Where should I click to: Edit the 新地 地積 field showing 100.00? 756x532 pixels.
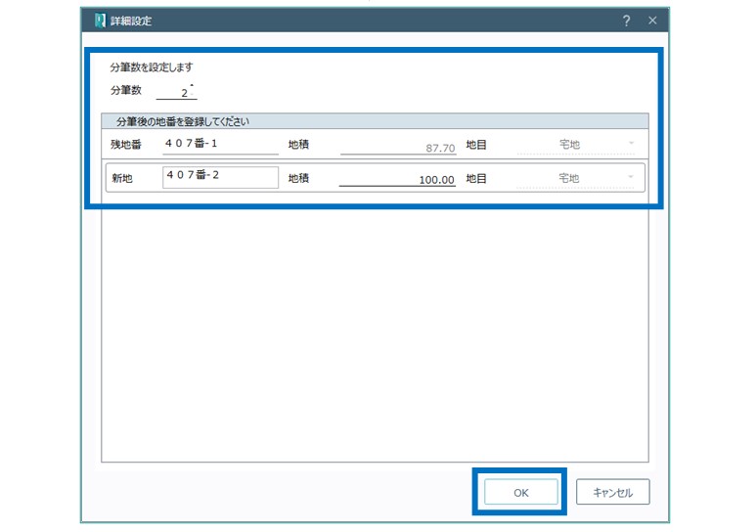pyautogui.click(x=398, y=180)
